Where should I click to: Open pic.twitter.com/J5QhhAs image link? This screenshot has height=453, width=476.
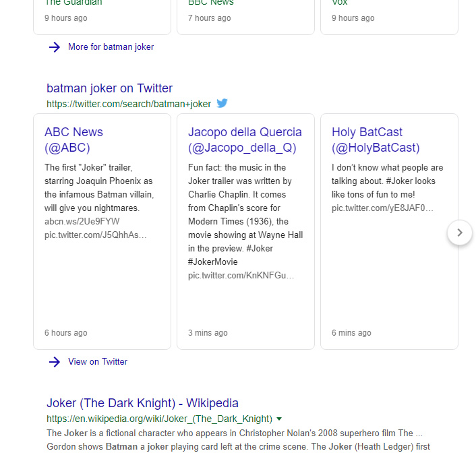click(x=95, y=235)
